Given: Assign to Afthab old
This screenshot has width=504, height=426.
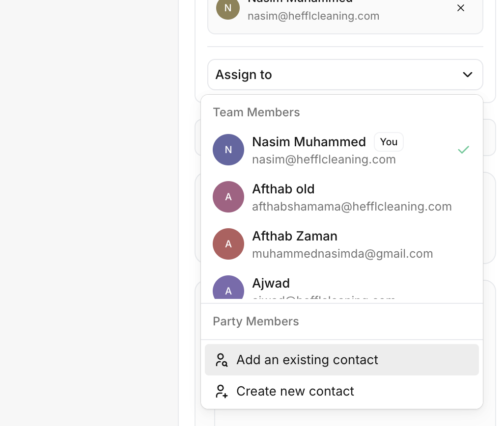Looking at the screenshot, I should pyautogui.click(x=283, y=189).
